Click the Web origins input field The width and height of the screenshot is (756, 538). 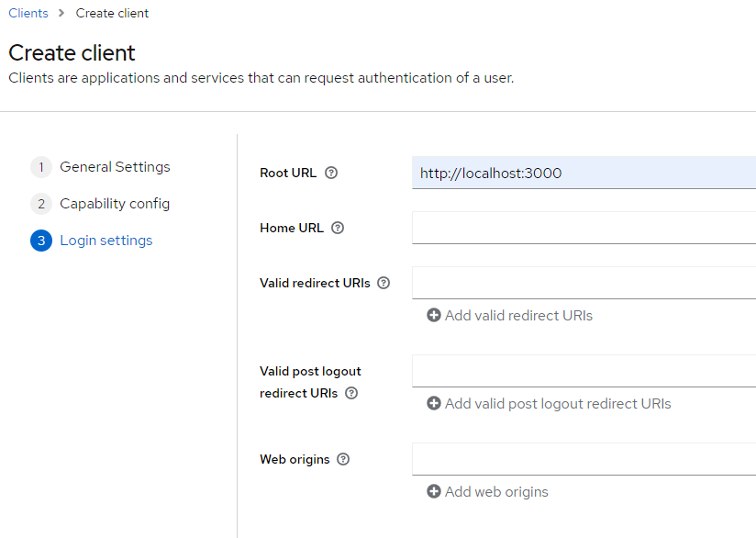584,459
